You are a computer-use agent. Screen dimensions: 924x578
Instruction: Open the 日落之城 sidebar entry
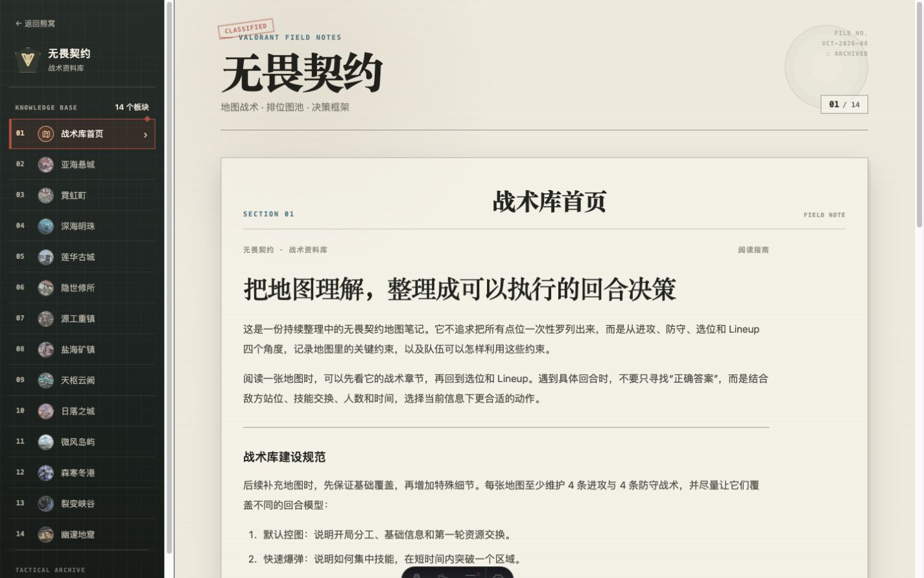(x=82, y=411)
